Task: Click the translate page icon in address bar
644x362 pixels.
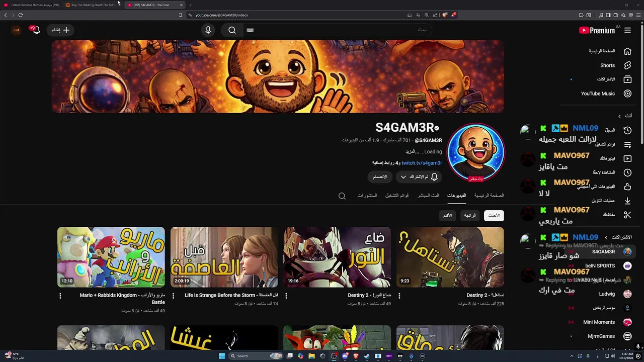Action: coord(418,15)
